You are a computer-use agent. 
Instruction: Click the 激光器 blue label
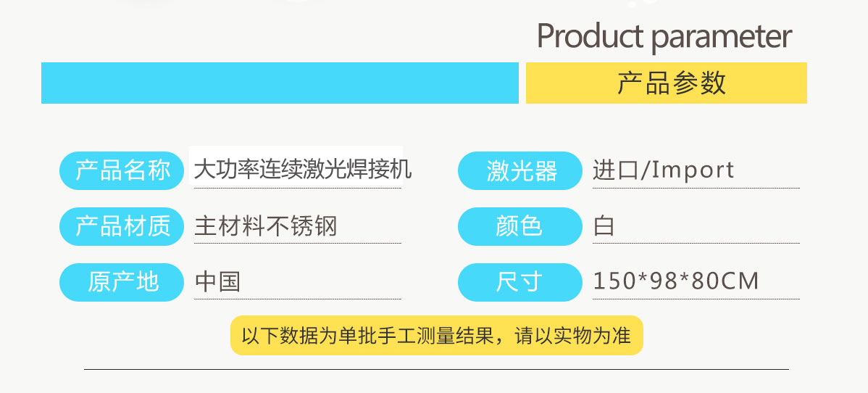pos(519,170)
